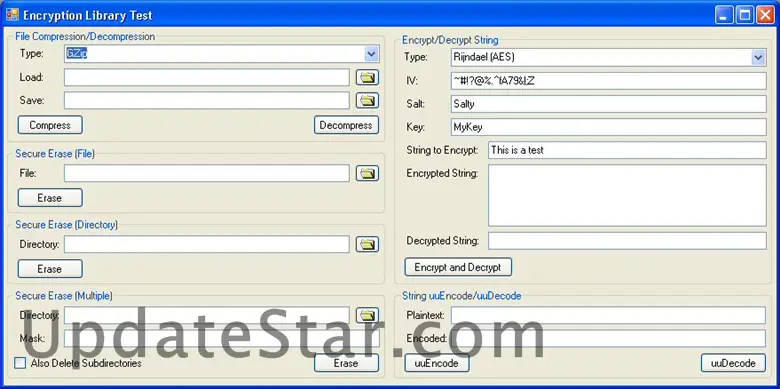This screenshot has height=389, width=780.
Task: Click the Encrypted String text area
Action: tap(627, 195)
